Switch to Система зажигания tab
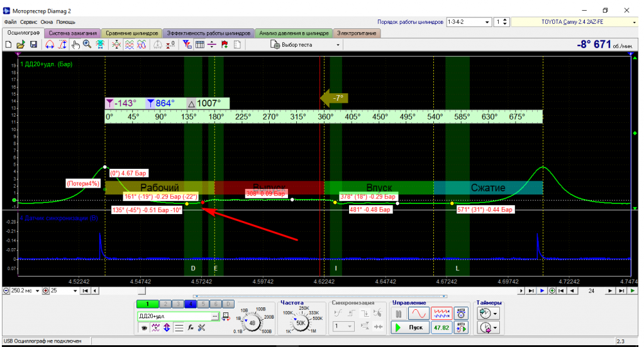The image size is (644, 347). click(x=73, y=33)
